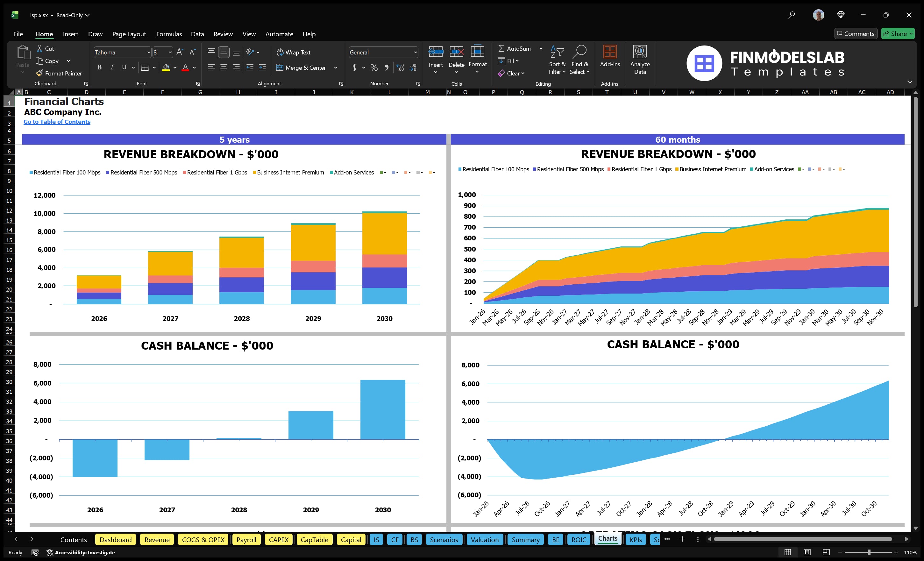This screenshot has width=924, height=561.
Task: Open Find & Select
Action: [x=580, y=60]
